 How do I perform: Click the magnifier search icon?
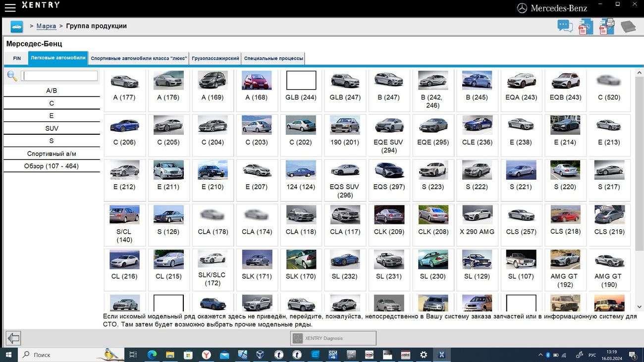point(12,76)
